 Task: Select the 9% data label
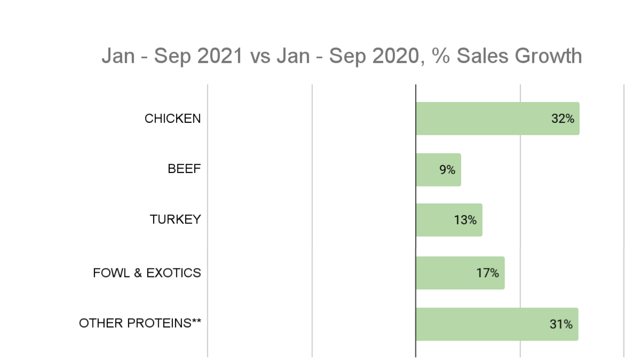(447, 170)
